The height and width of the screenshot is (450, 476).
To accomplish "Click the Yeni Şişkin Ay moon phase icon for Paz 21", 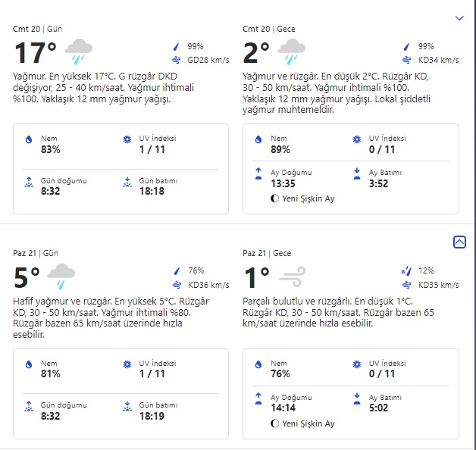I will [x=274, y=423].
